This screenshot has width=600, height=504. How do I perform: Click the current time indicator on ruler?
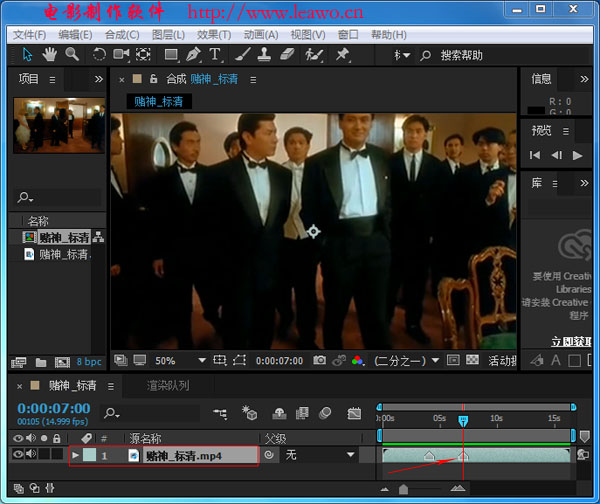point(463,421)
